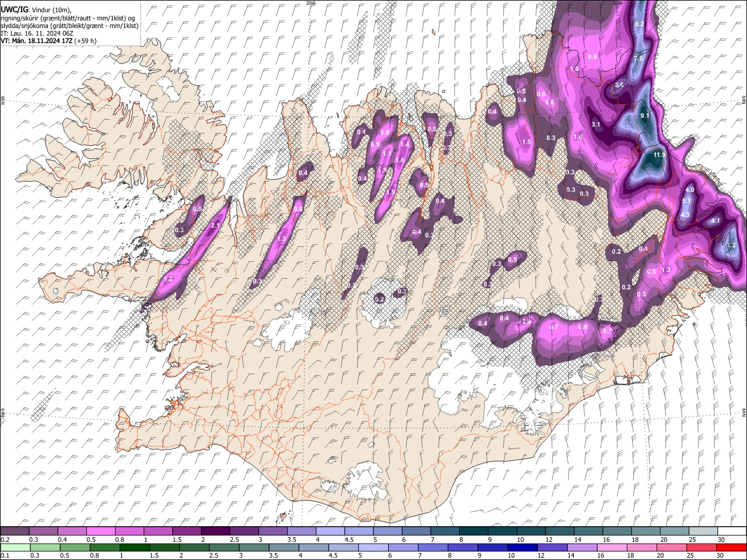
Task: Click the 7.0 precipitation value label
Action: point(638,59)
